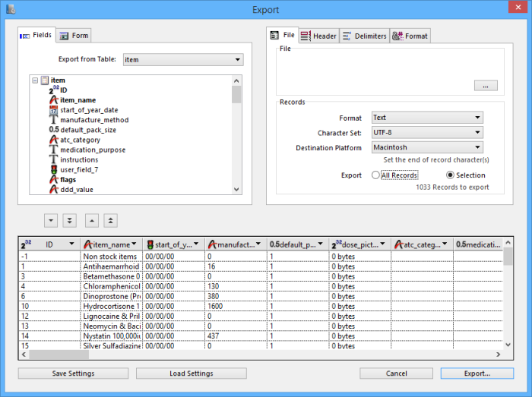The height and width of the screenshot is (397, 532).
Task: Select the start_of_year_date field in the tree
Action: click(x=89, y=110)
